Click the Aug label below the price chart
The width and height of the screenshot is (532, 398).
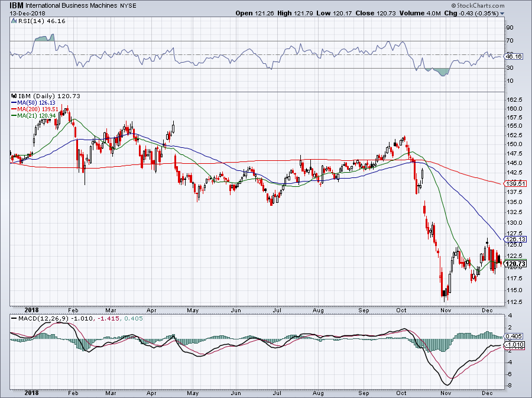[x=318, y=310]
